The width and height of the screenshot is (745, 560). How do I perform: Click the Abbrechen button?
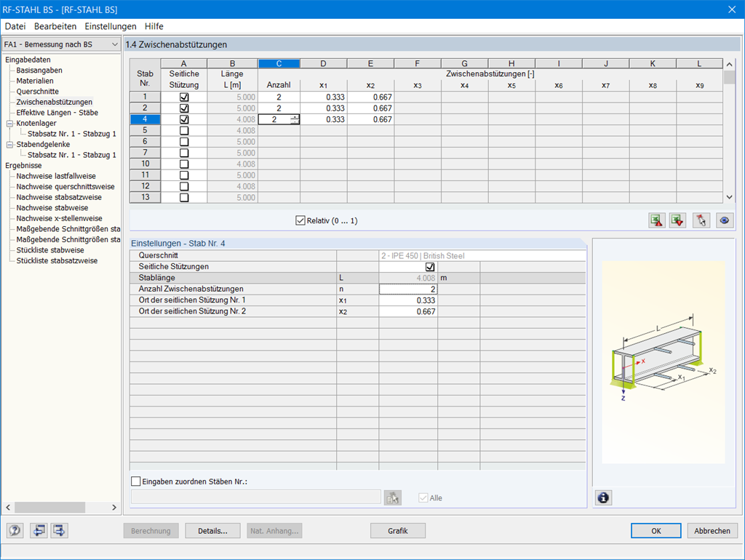[x=712, y=531]
